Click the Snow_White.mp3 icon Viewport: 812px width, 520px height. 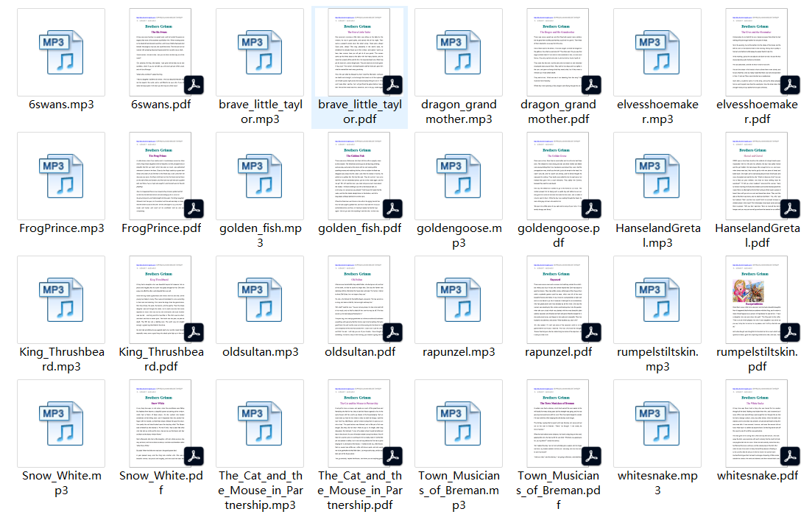coord(62,423)
